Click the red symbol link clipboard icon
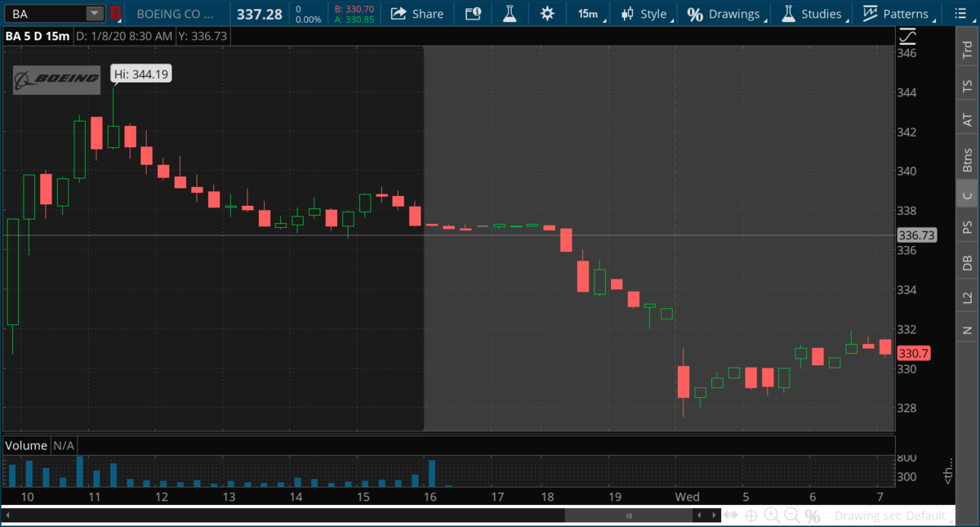 [x=116, y=14]
